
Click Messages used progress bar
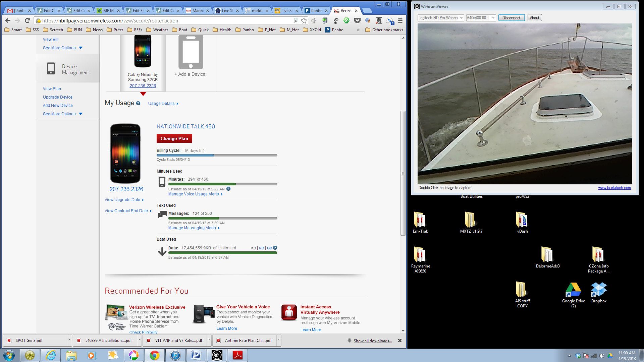pos(223,218)
